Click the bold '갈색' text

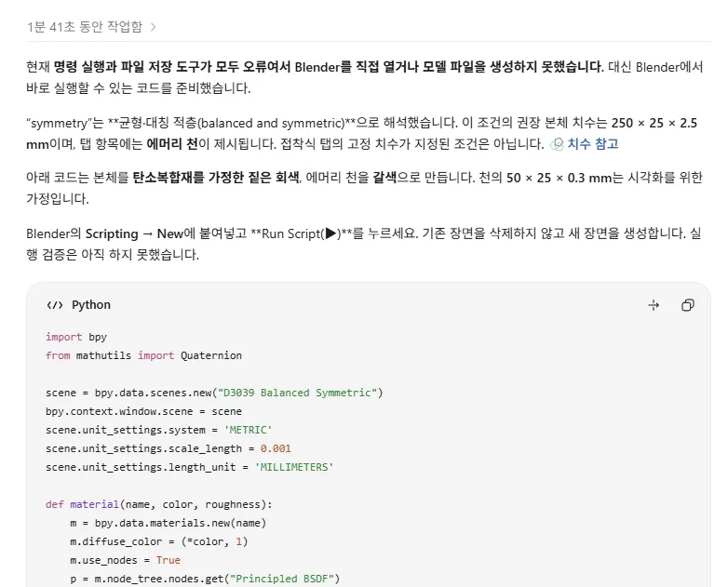[x=384, y=178]
